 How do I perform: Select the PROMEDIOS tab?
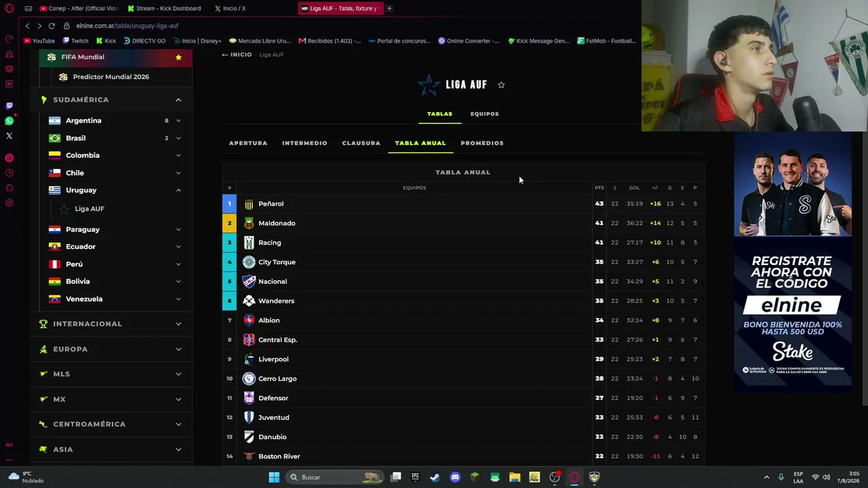482,143
